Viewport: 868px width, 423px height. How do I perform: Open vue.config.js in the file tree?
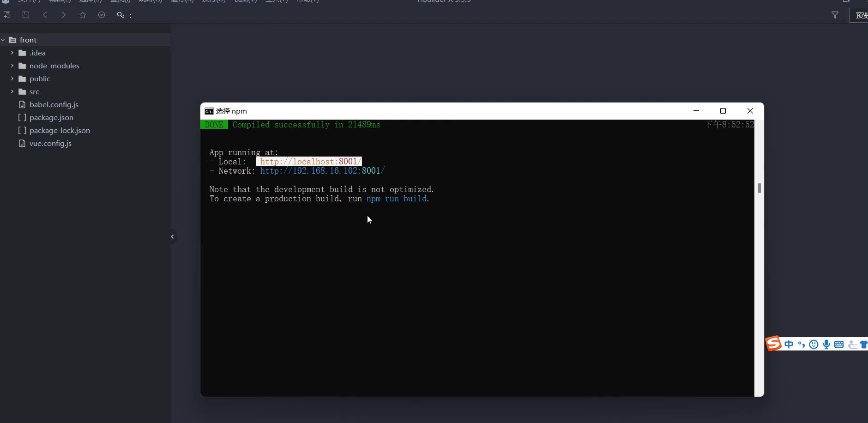(50, 144)
